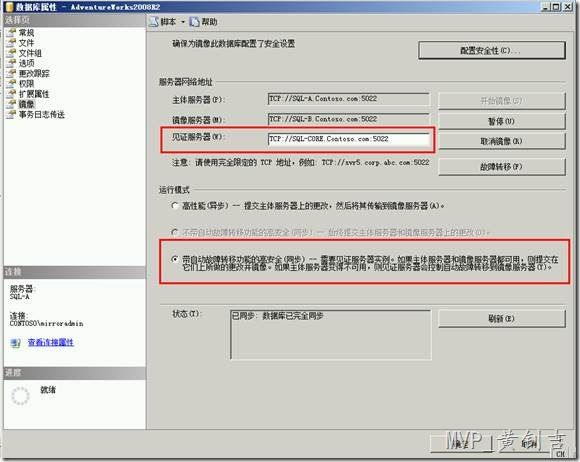The image size is (580, 462).
Task: Click the 镜像 page icon
Action: (11, 104)
